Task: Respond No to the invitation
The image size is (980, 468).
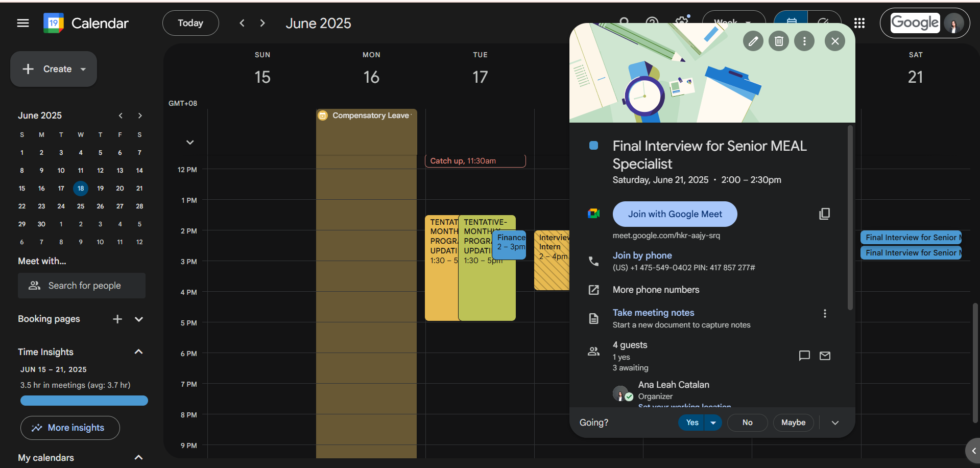Action: point(747,423)
